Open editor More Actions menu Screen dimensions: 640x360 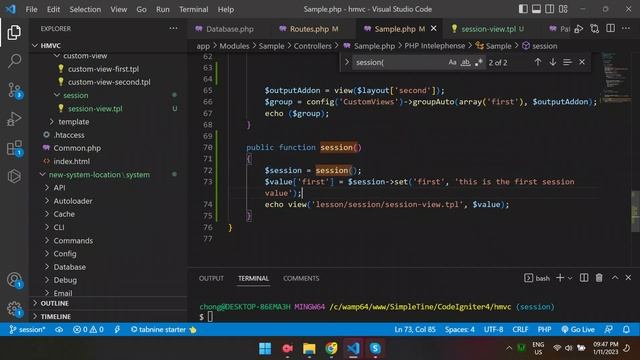pos(626,29)
